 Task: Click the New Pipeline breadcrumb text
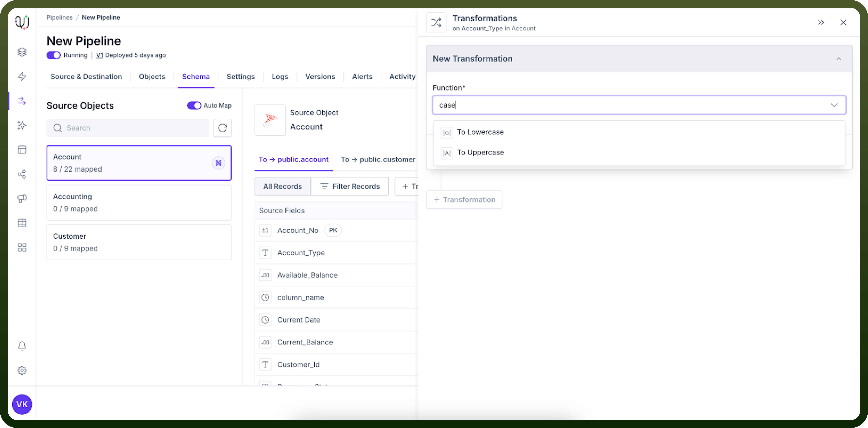[x=101, y=17]
